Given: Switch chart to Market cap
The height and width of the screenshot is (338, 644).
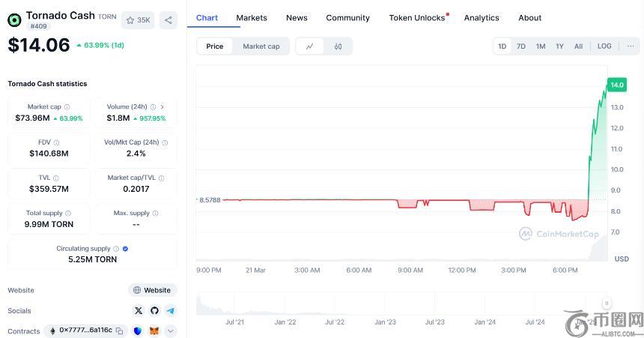Looking at the screenshot, I should [x=261, y=46].
